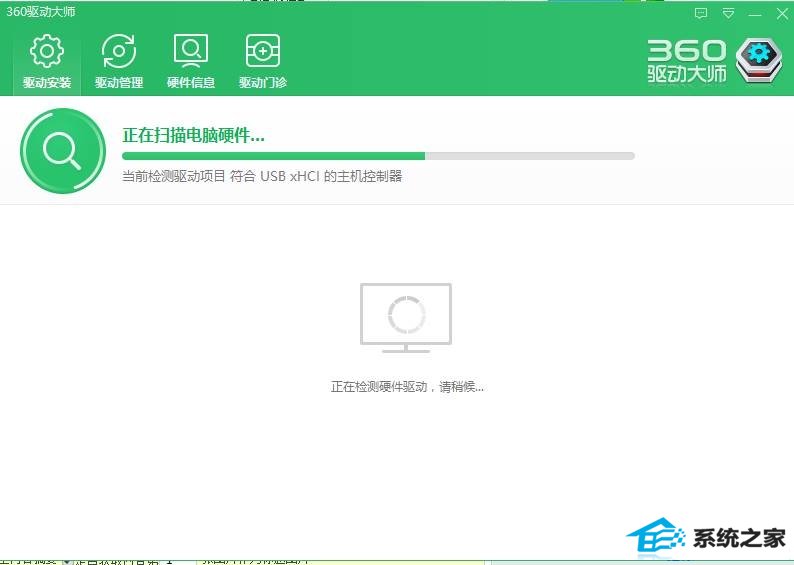Click the '正在检测硬件驱动，请稍候...' text
The image size is (794, 565).
(407, 387)
